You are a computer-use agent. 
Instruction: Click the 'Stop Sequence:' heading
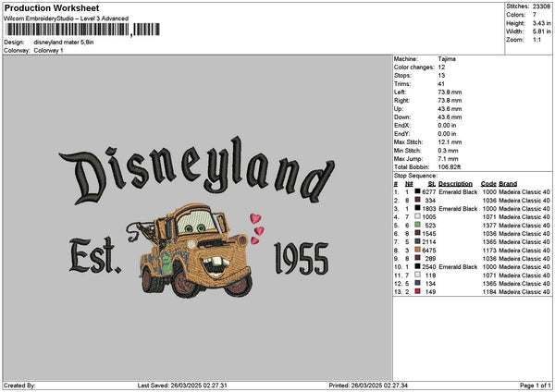(415, 176)
